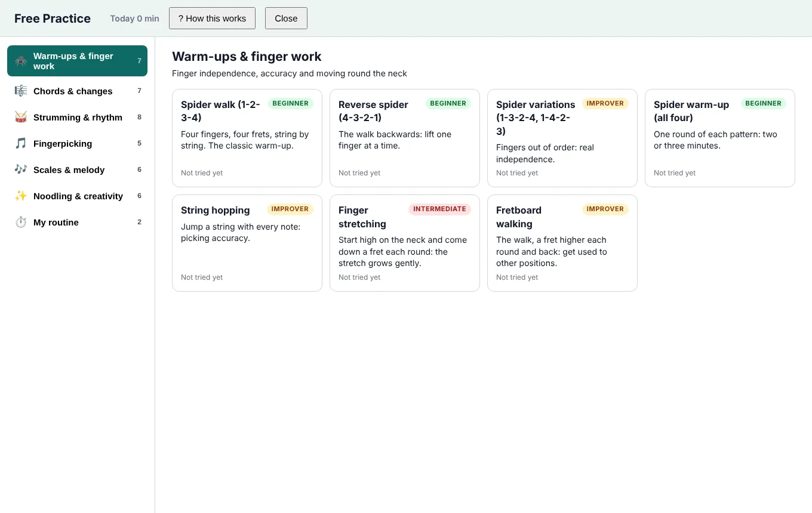The image size is (812, 513).
Task: Click the IMPROVER badge on String hopping
Action: coord(290,209)
